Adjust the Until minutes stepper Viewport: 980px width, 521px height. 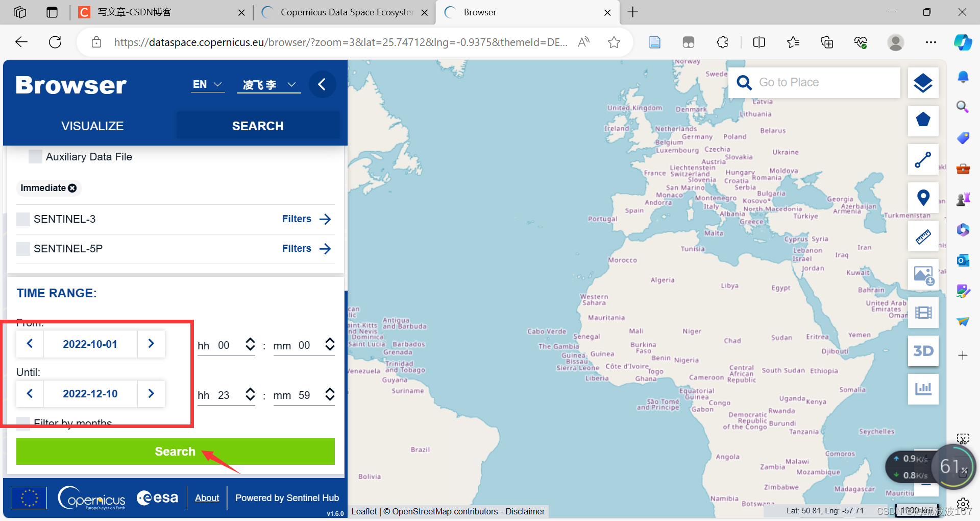pyautogui.click(x=330, y=395)
